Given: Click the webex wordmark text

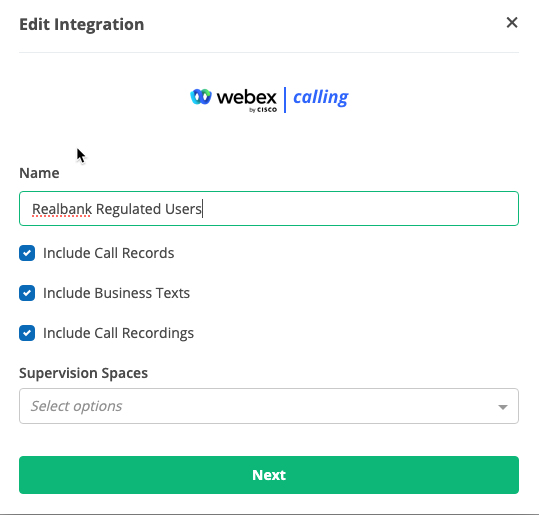Looking at the screenshot, I should [246, 97].
